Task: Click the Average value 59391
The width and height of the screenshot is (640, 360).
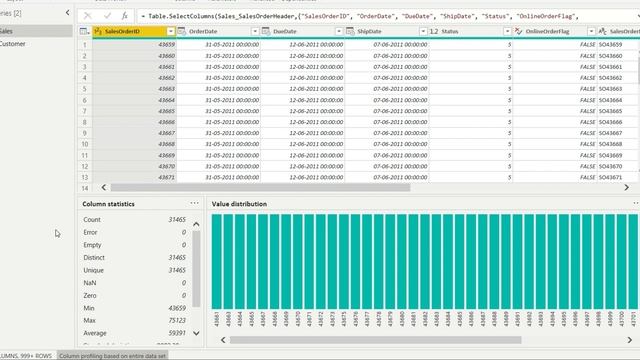Action: [x=177, y=333]
